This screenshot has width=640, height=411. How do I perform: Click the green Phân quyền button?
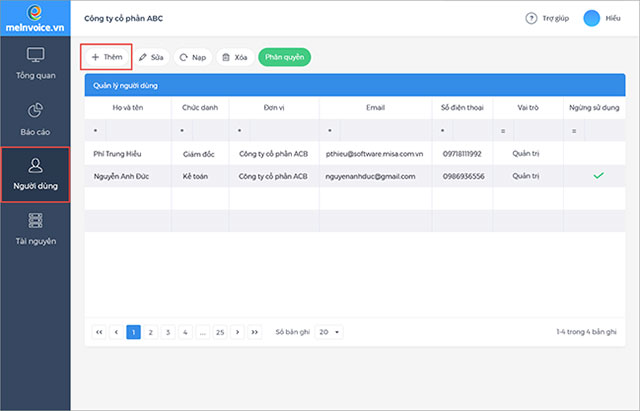point(284,57)
